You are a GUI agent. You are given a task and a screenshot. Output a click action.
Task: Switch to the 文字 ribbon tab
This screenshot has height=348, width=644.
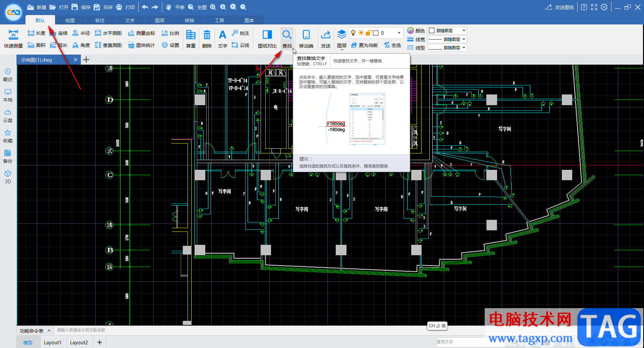coord(129,20)
